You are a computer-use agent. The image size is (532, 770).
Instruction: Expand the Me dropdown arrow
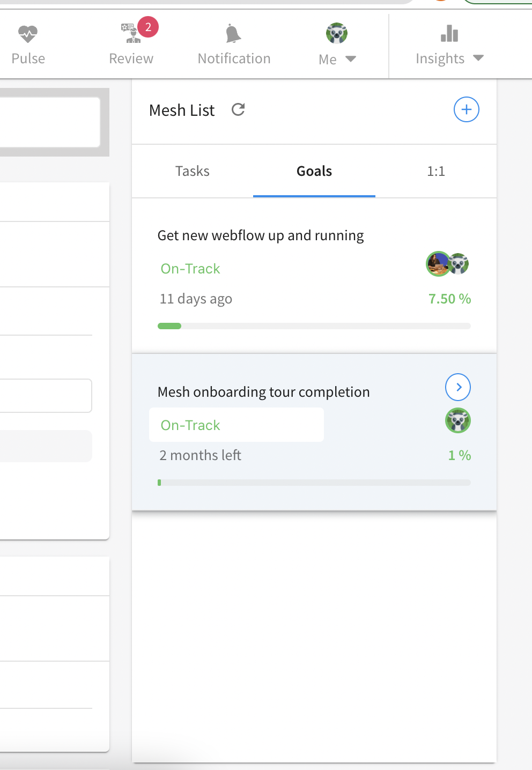click(351, 59)
